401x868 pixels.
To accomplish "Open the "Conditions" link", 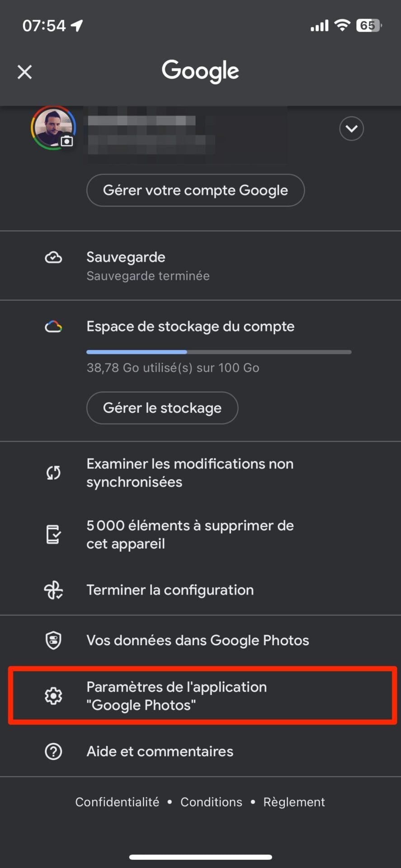I will 211,802.
